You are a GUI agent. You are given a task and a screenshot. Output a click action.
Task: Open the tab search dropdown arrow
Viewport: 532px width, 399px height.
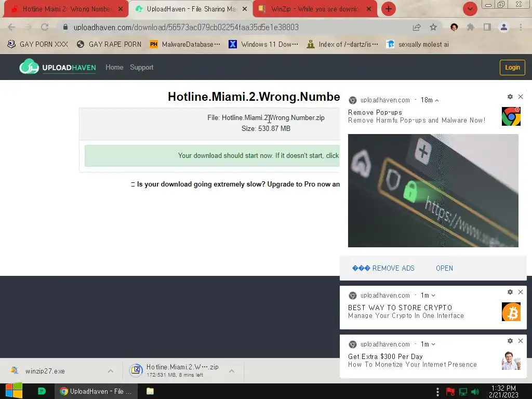(470, 9)
